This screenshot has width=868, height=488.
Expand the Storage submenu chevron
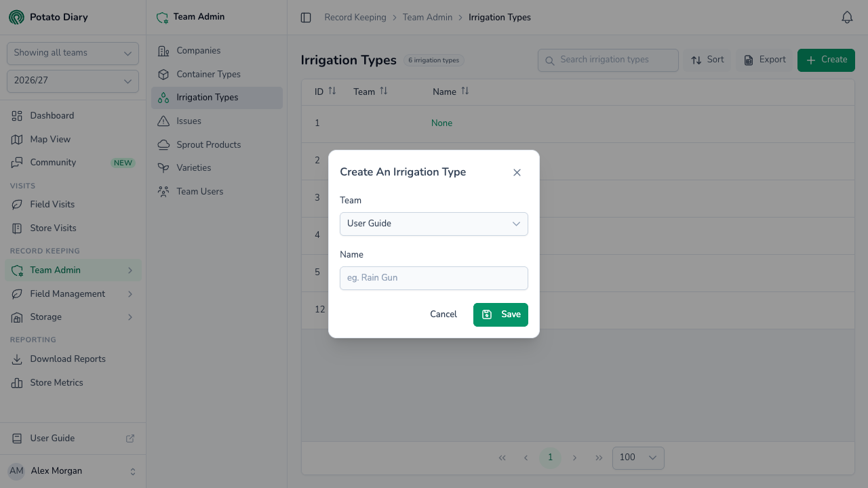click(x=130, y=317)
